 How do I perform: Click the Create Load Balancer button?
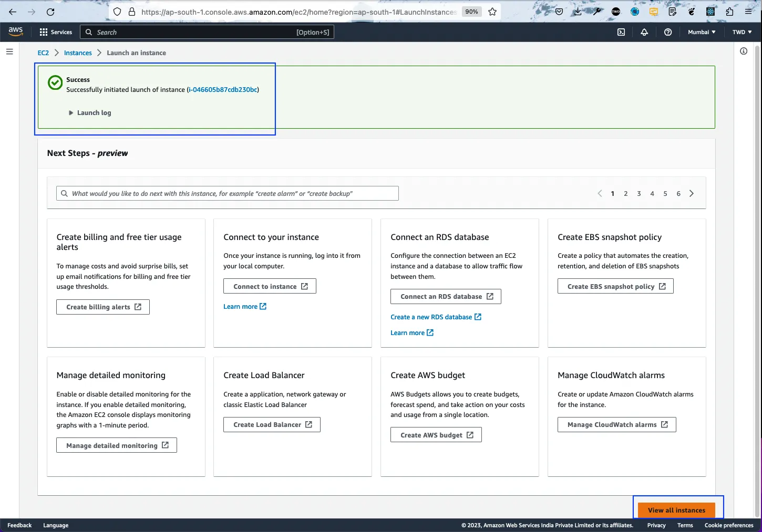[x=272, y=425]
